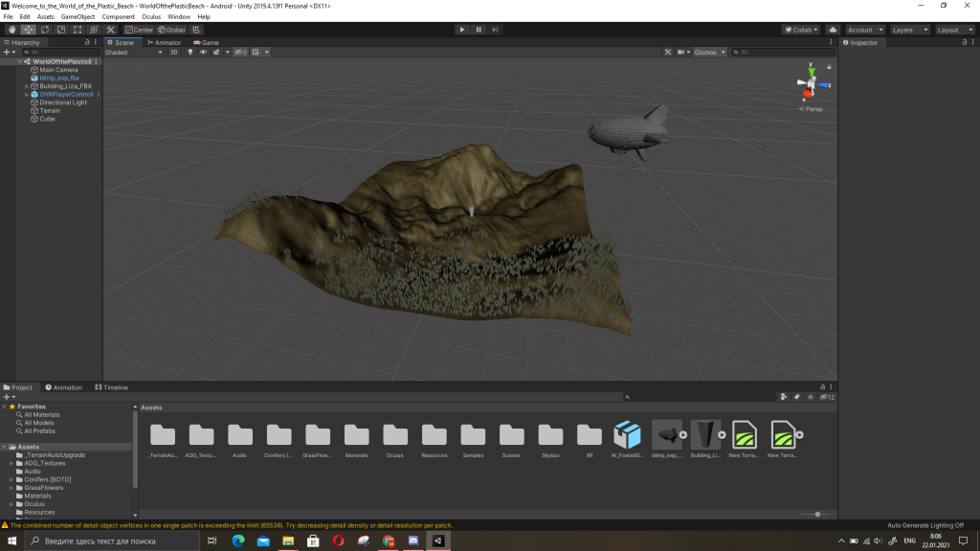Open the Account dropdown
980x551 pixels.
pyautogui.click(x=865, y=30)
